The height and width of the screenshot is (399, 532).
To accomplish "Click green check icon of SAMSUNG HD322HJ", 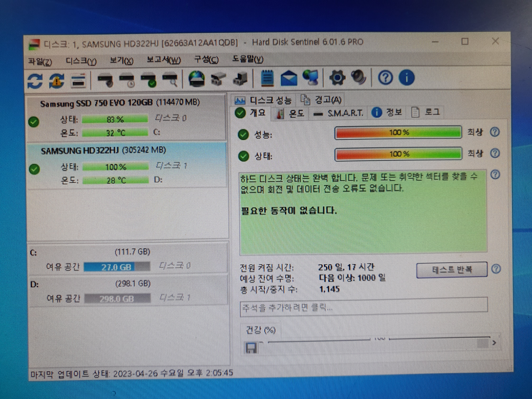I will coord(34,169).
